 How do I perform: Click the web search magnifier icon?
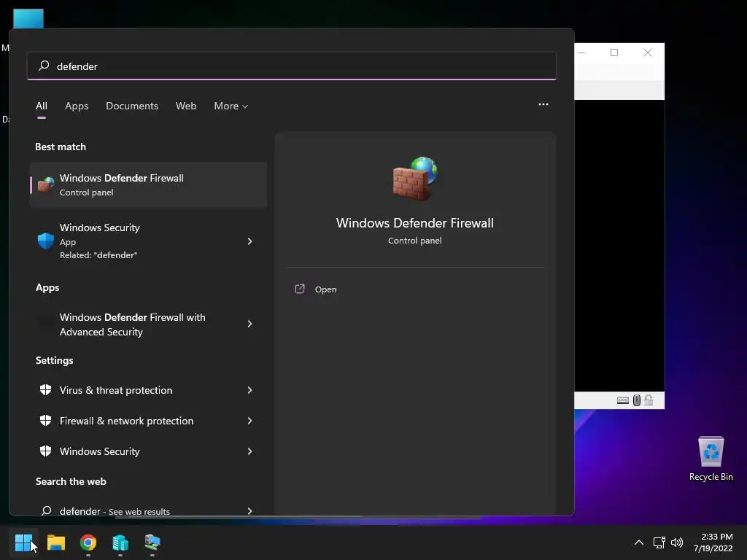tap(46, 511)
